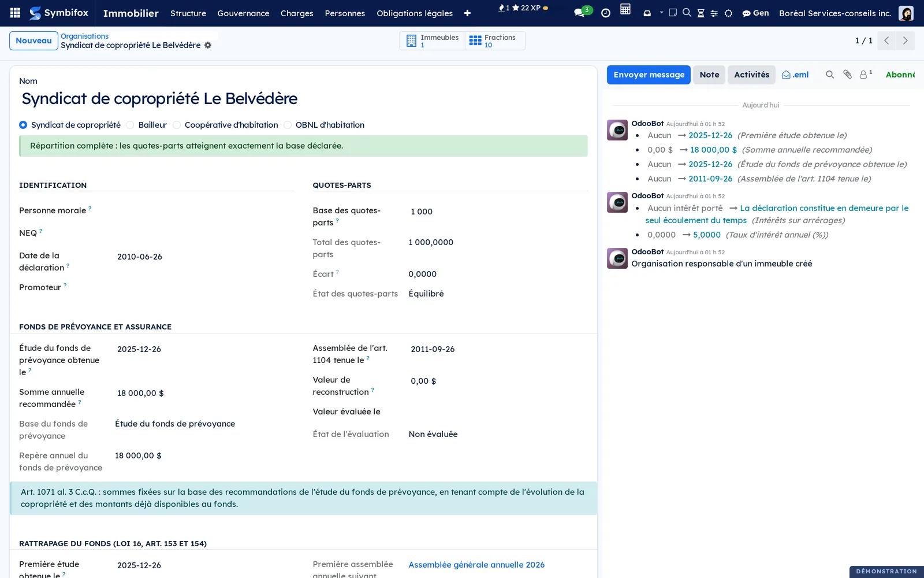Click the Envoyer message button
Screen dimensions: 924x578
pyautogui.click(x=649, y=75)
